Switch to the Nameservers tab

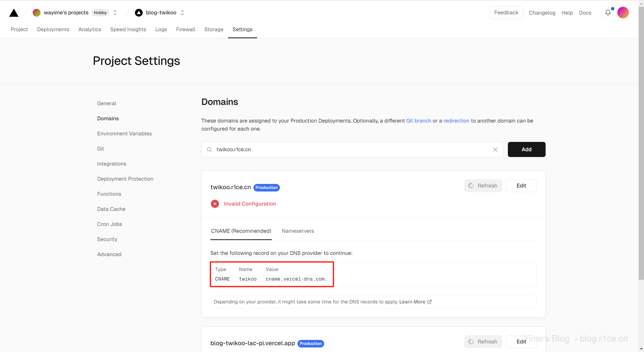pyautogui.click(x=298, y=231)
